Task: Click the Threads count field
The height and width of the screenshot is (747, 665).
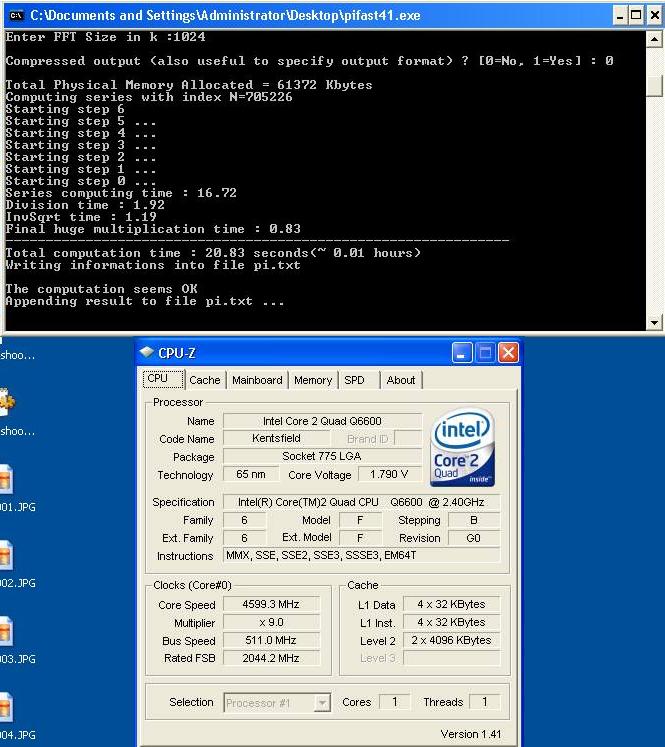Action: pyautogui.click(x=484, y=702)
